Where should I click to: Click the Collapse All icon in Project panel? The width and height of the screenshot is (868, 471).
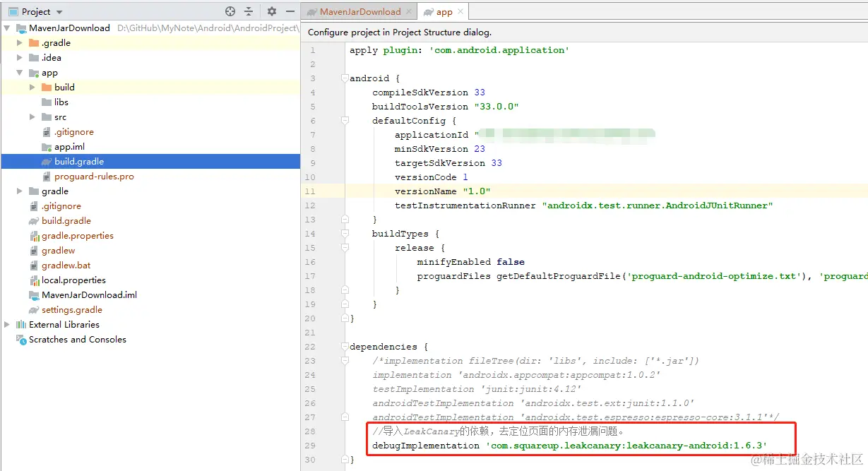pyautogui.click(x=249, y=11)
